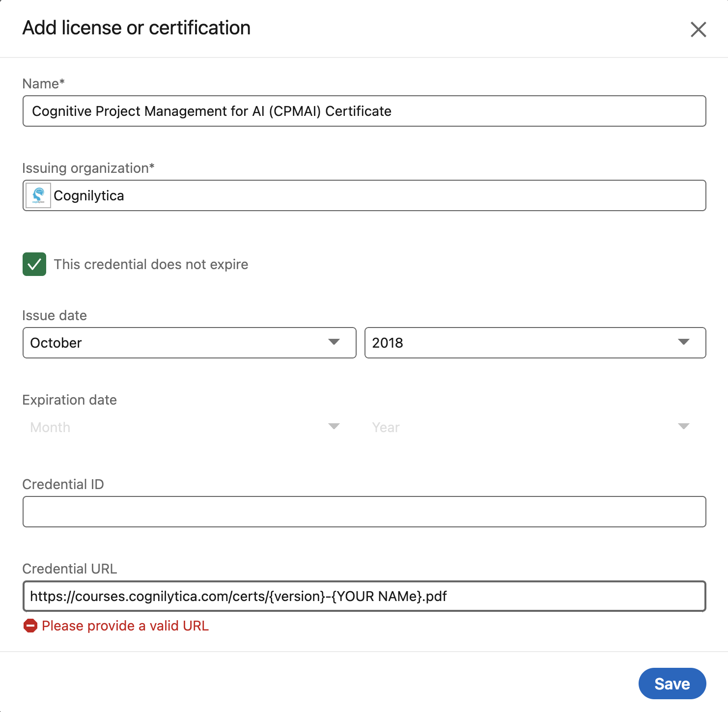Save the certification with the Save button
Screen dimensions: 728x712
click(x=672, y=684)
